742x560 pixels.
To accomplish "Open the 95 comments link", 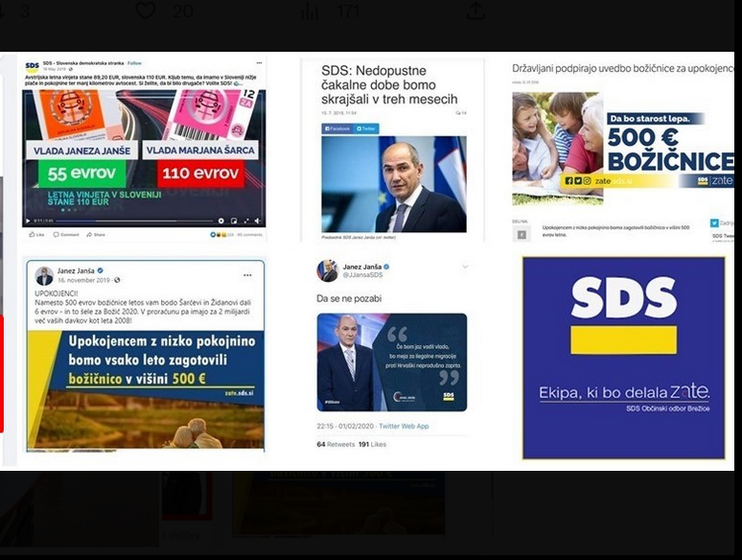I will pos(249,234).
